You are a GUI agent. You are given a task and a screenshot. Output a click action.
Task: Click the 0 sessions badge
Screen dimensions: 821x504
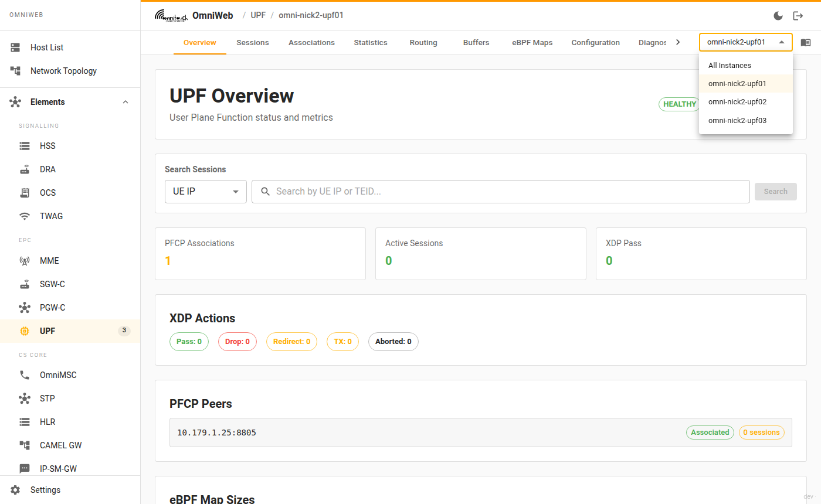[762, 433]
